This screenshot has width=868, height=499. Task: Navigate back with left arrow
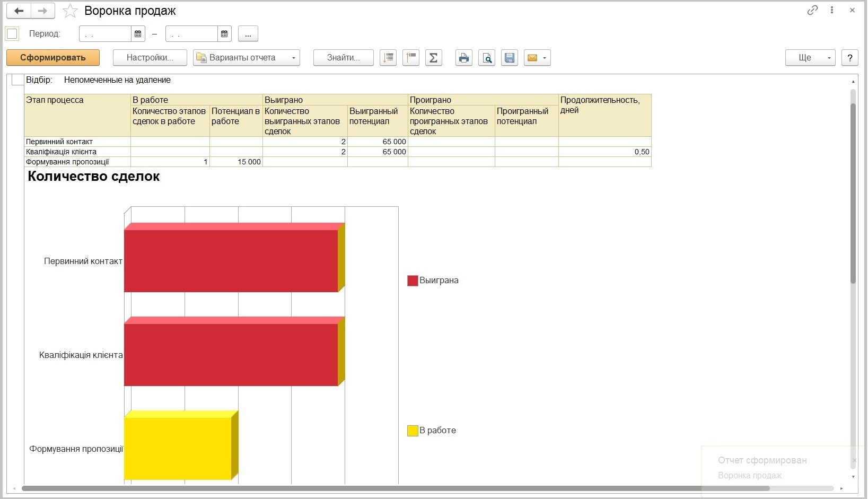click(x=19, y=11)
